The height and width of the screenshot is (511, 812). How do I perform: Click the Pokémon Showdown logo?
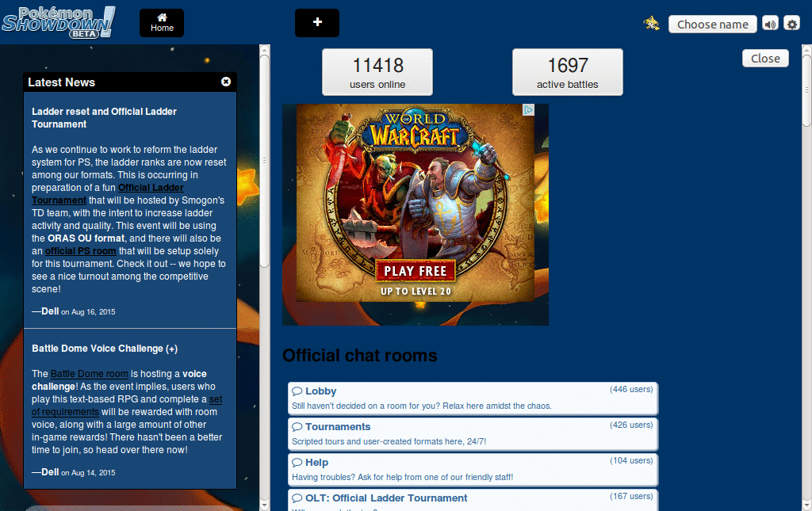pyautogui.click(x=58, y=23)
